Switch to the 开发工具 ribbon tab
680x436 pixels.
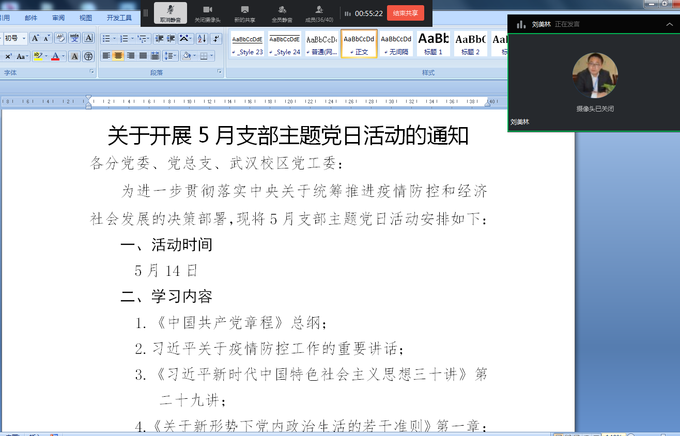coord(118,18)
